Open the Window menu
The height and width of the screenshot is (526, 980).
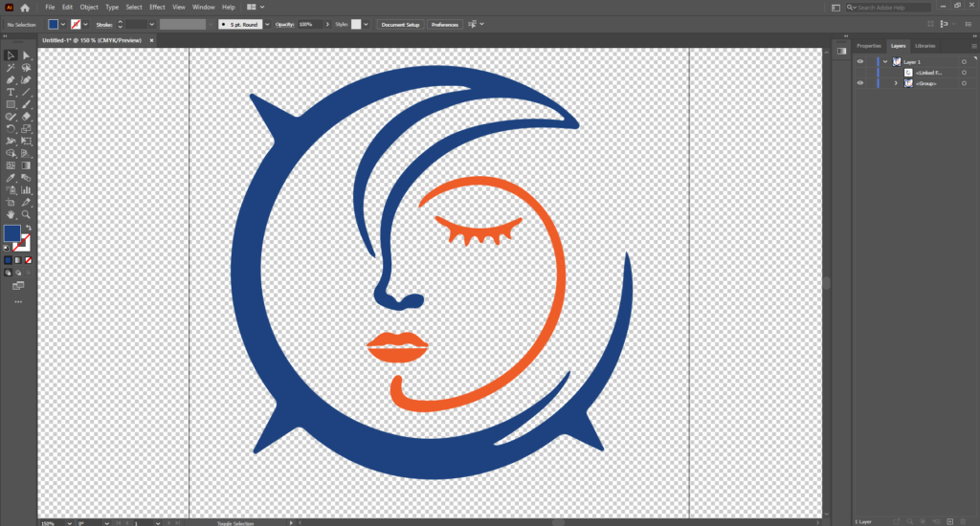[x=203, y=8]
